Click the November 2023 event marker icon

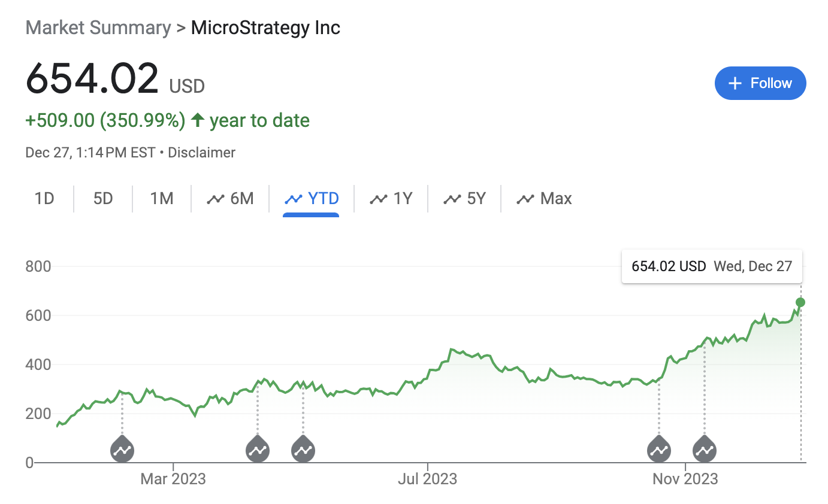[705, 450]
